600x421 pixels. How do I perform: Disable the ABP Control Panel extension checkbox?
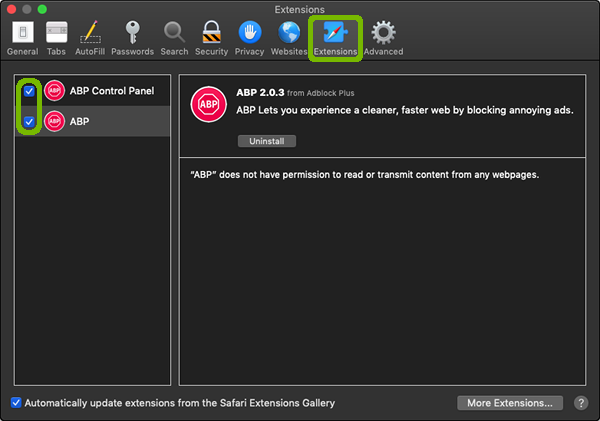coord(29,91)
